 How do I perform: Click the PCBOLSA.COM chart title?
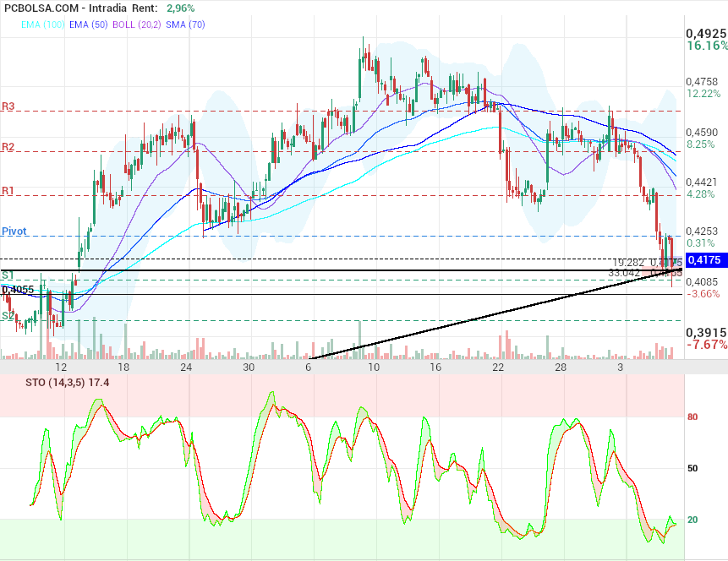[42, 8]
